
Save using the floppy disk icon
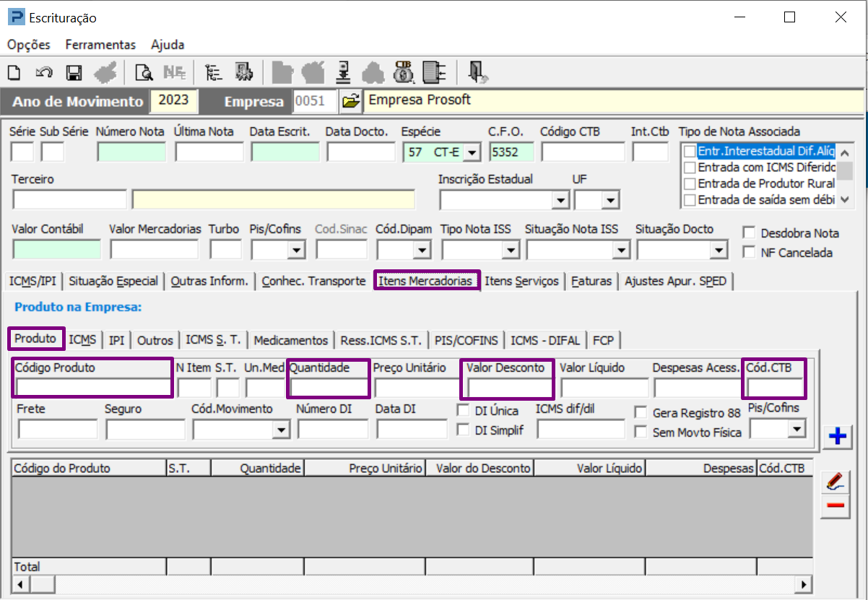74,72
